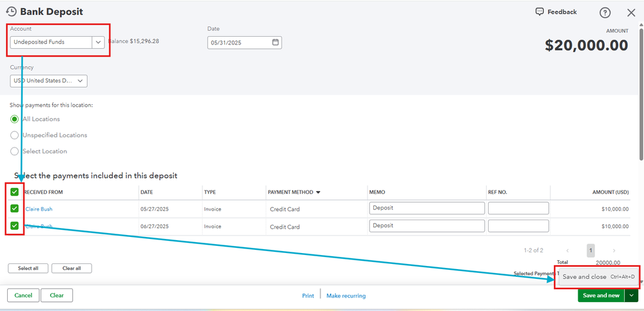Click the Feedback speech bubble icon
Screen dimensions: 644x311
point(540,12)
